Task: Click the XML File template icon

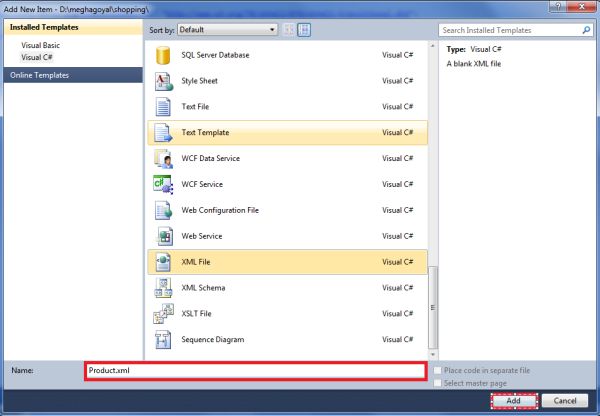Action: tap(163, 262)
